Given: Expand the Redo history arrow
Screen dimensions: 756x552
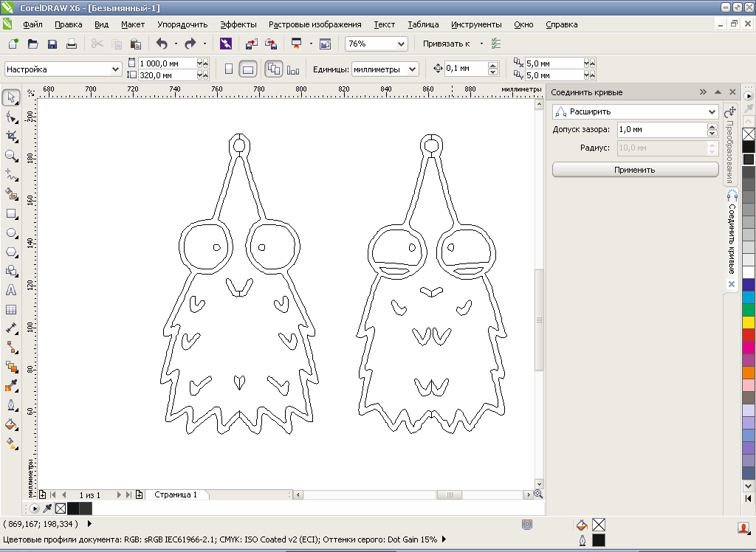Looking at the screenshot, I should pos(205,44).
